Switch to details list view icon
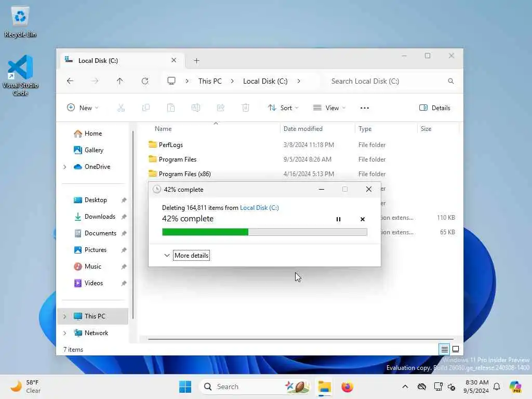Viewport: 532px width, 399px height. (x=445, y=349)
